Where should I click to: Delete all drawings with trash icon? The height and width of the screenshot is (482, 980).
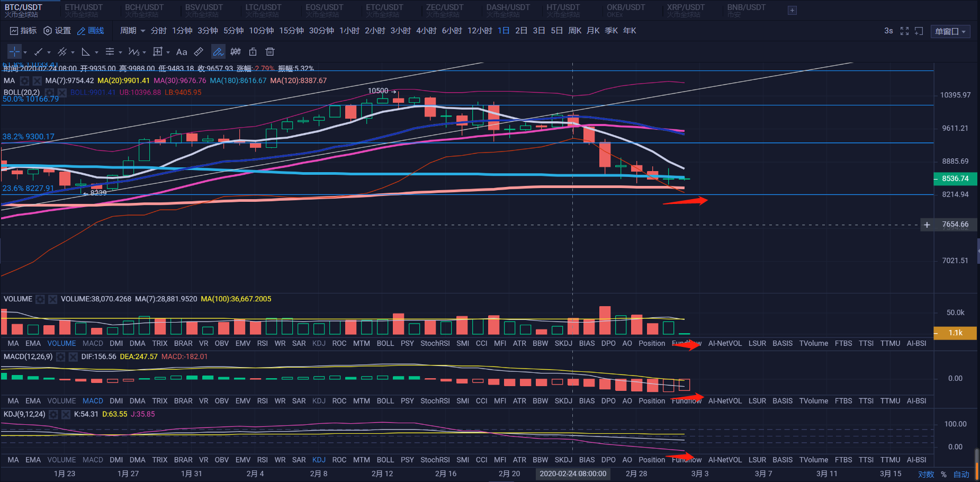pos(270,52)
